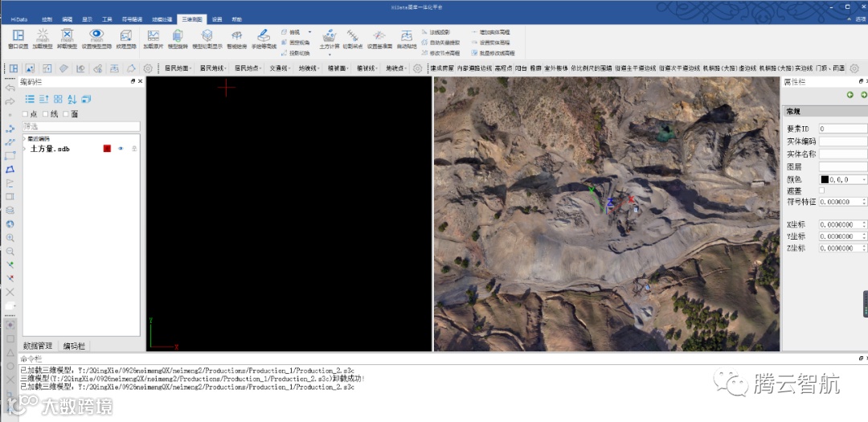The height and width of the screenshot is (422, 868).
Task: Click the 设置模型显隐 eye icon
Action: [x=96, y=35]
